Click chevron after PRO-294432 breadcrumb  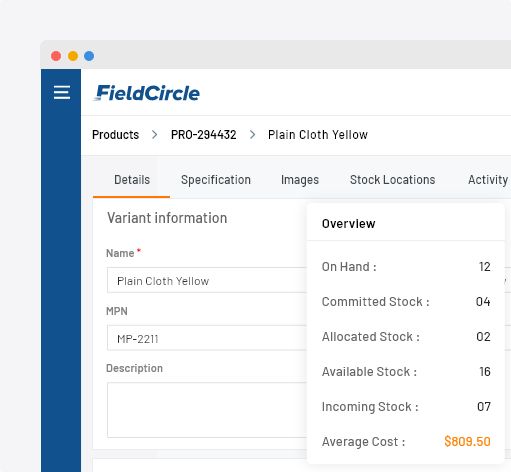pyautogui.click(x=252, y=135)
